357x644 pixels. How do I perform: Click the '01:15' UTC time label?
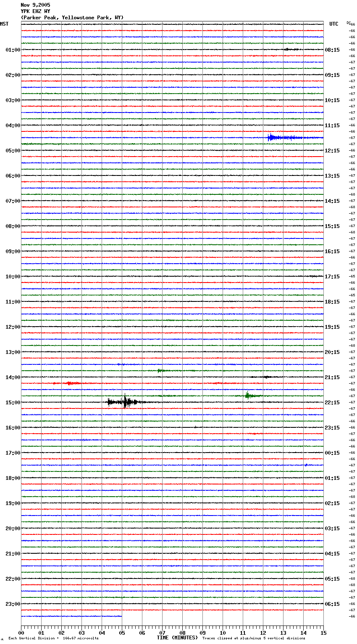pyautogui.click(x=332, y=478)
